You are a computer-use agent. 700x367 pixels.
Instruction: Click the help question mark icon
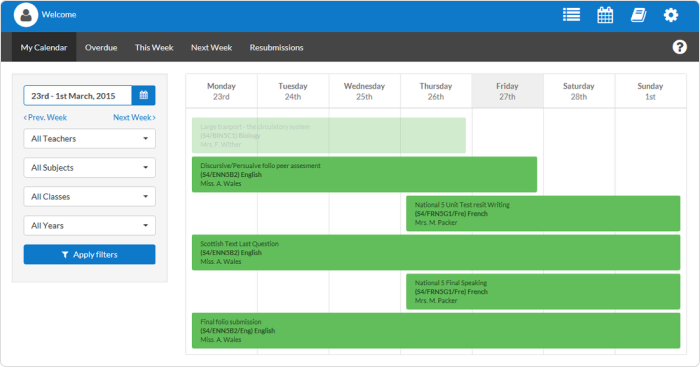[x=679, y=46]
